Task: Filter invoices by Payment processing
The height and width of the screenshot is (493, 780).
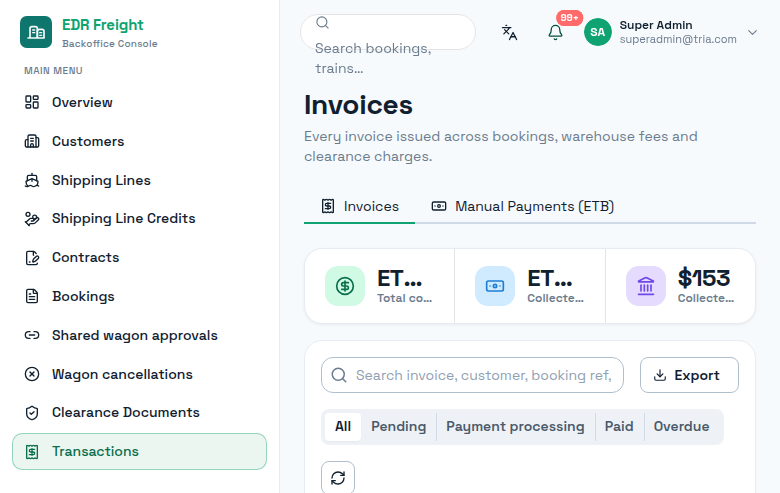Action: [515, 426]
